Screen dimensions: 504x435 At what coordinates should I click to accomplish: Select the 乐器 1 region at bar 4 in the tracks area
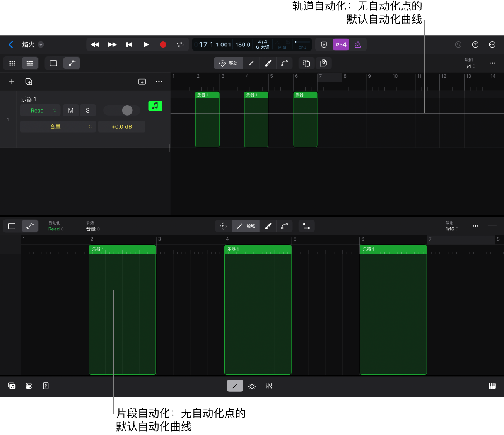click(256, 119)
